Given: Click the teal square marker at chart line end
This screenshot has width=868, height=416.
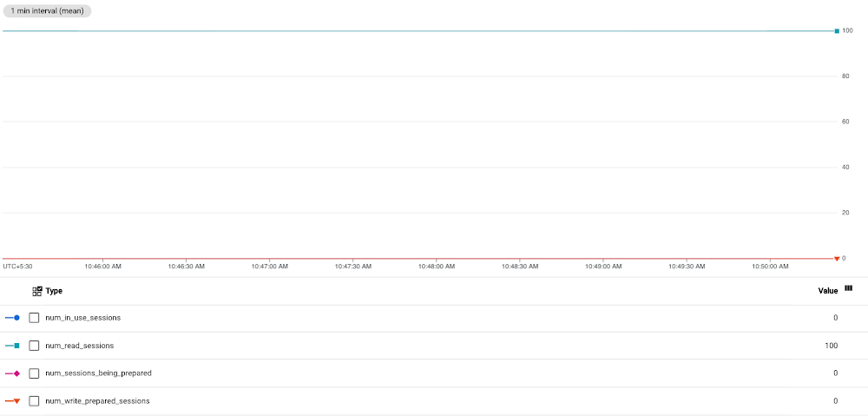Looking at the screenshot, I should pos(837,31).
